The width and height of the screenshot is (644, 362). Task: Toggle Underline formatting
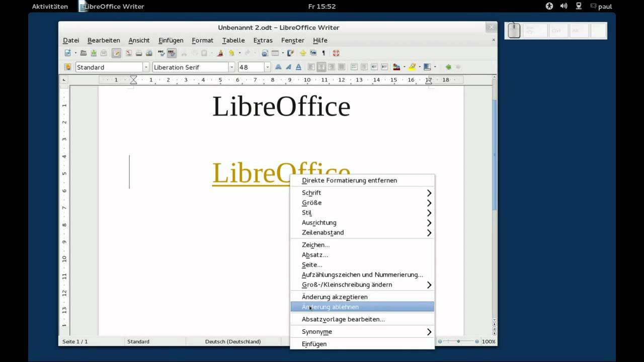[298, 67]
